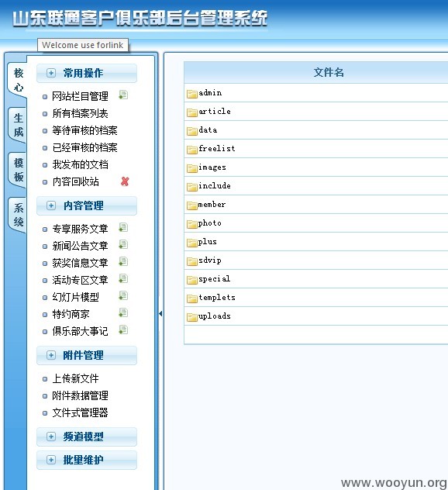Click the document icon beside 网站栏目管理
This screenshot has height=490, width=448.
click(123, 95)
